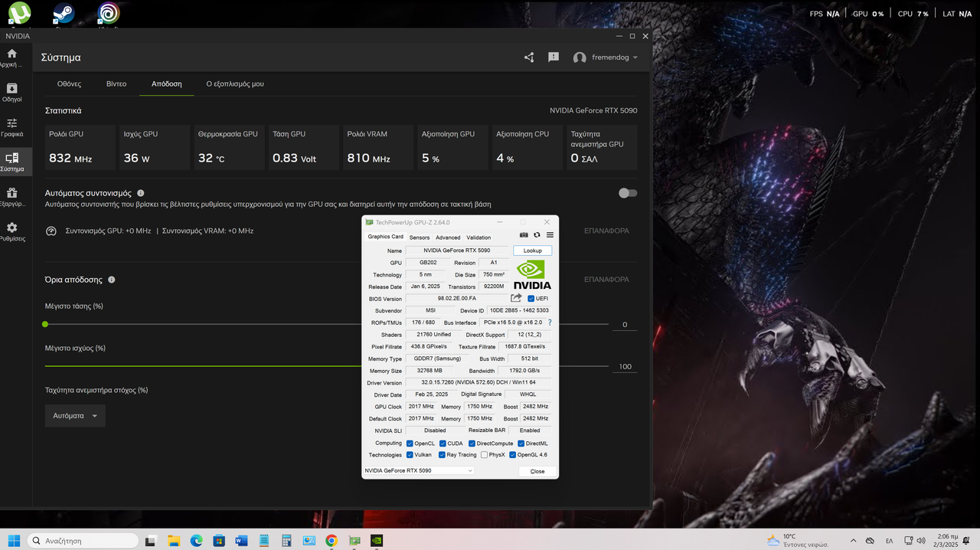The width and height of the screenshot is (980, 550).
Task: Open the GPU selector combo box in GPU-Z
Action: pyautogui.click(x=419, y=470)
